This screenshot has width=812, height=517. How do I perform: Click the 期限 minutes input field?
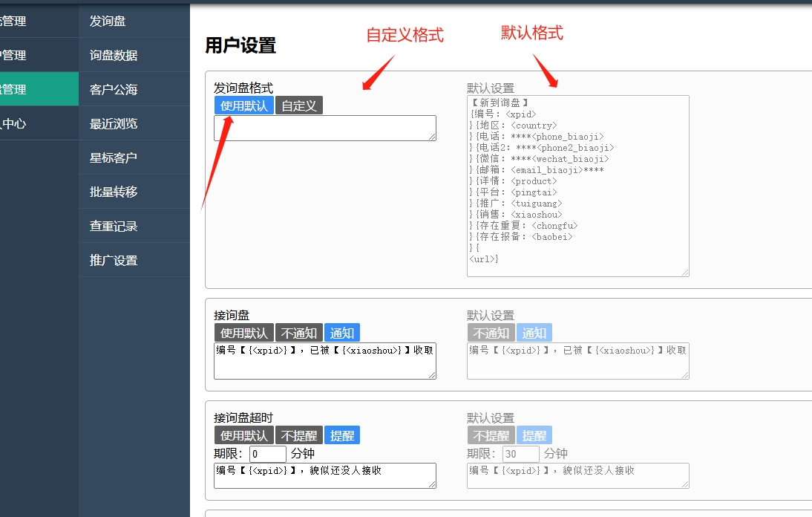266,453
